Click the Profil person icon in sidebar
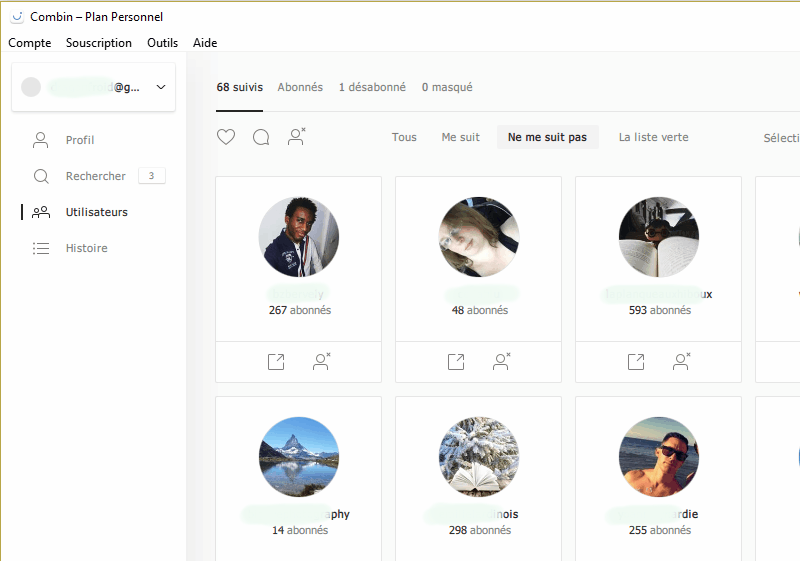This screenshot has height=561, width=800. 41,140
